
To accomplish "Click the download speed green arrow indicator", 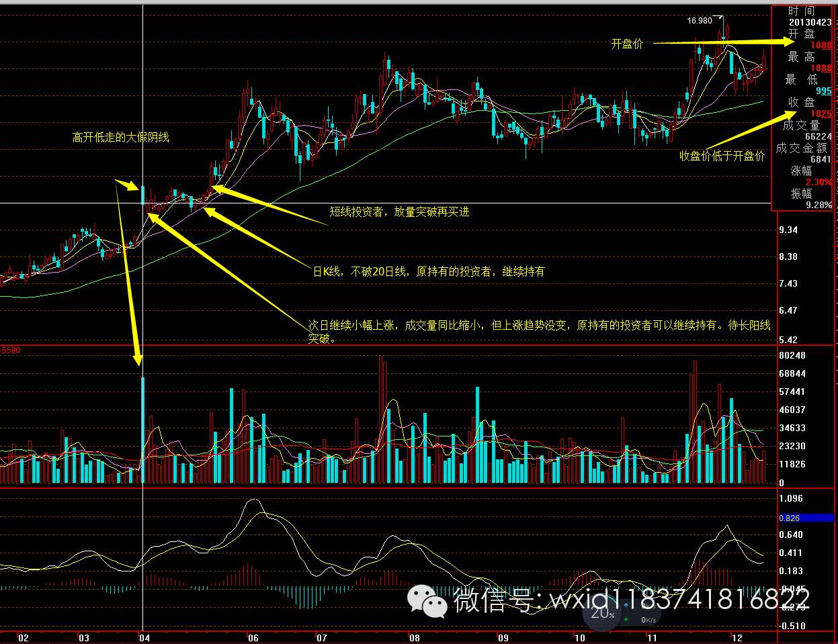I will 626,619.
